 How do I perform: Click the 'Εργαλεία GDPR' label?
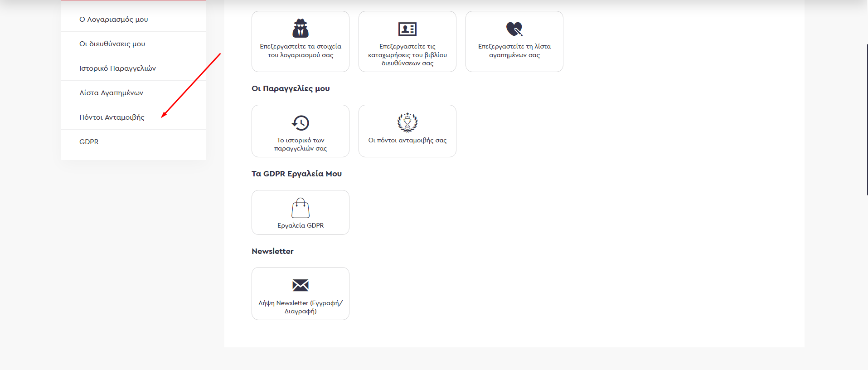[301, 225]
